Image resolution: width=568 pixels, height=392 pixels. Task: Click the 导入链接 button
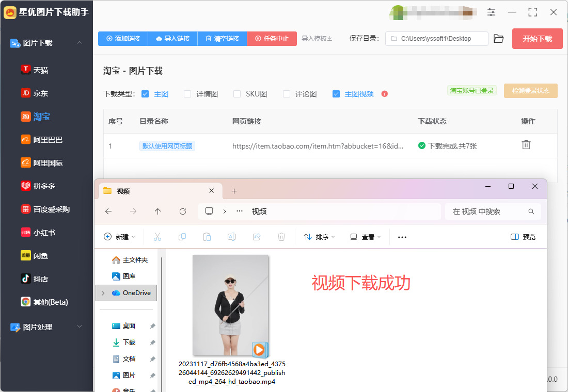(173, 38)
